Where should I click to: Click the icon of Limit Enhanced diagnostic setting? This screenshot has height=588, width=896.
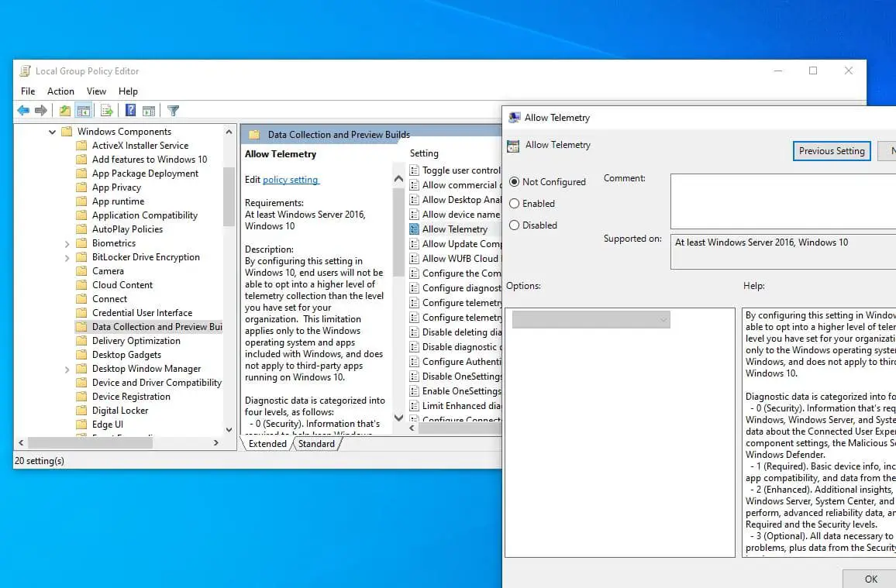click(415, 406)
